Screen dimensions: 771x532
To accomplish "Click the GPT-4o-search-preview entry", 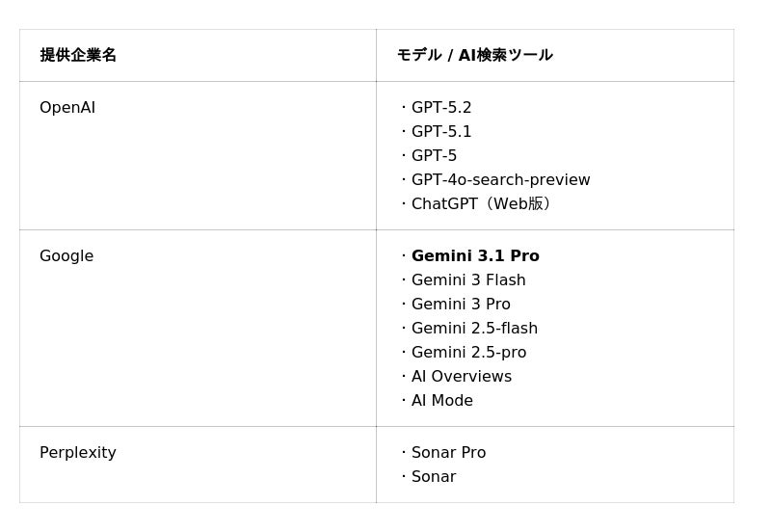I will [500, 180].
